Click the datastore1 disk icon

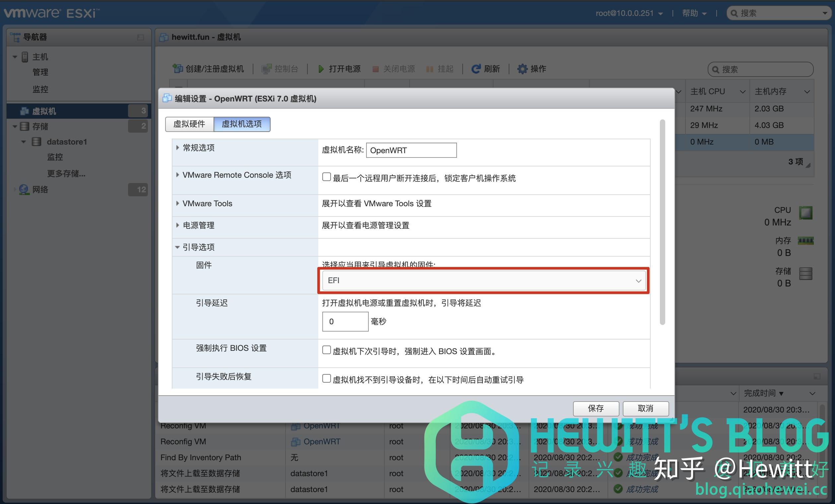(36, 142)
